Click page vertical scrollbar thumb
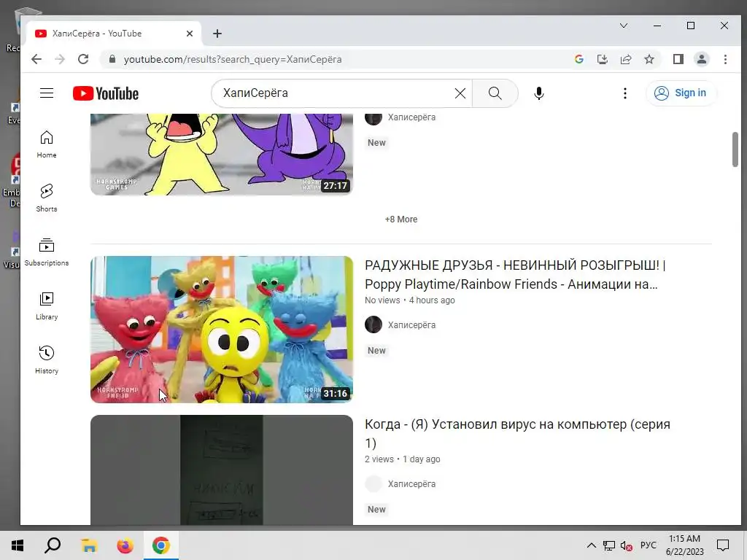The height and width of the screenshot is (560, 747). pyautogui.click(x=735, y=149)
